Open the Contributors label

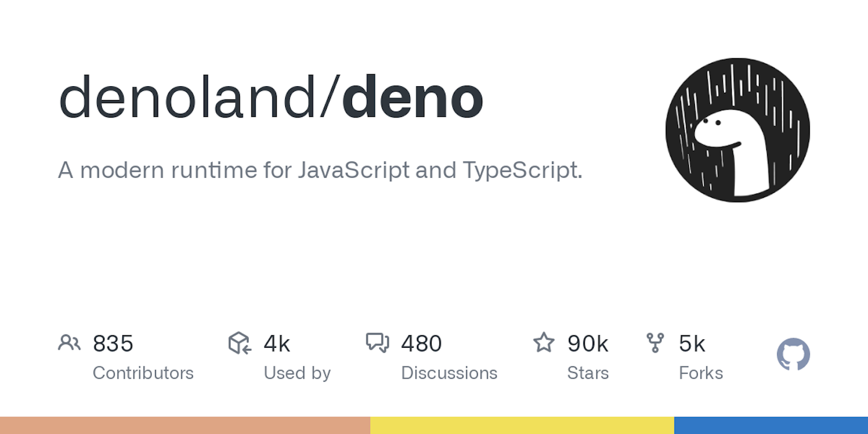pyautogui.click(x=143, y=373)
